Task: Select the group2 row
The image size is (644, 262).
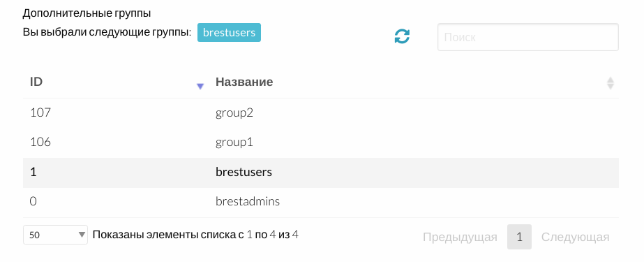Action: 321,112
